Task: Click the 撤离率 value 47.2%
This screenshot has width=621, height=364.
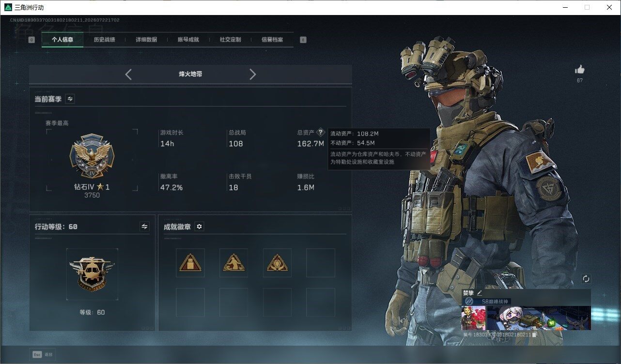Action: [x=171, y=187]
